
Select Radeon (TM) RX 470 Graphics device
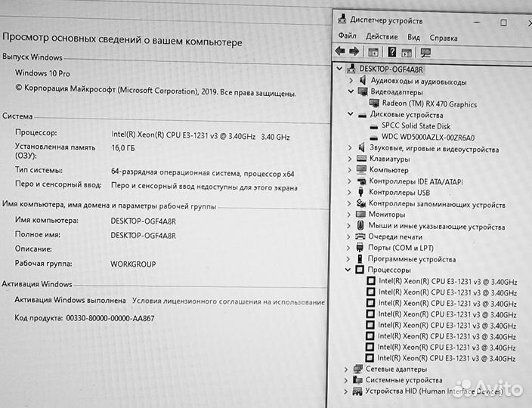(429, 104)
